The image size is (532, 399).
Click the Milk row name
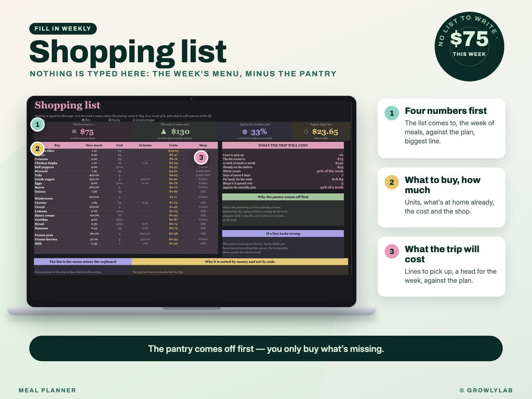(x=38, y=243)
